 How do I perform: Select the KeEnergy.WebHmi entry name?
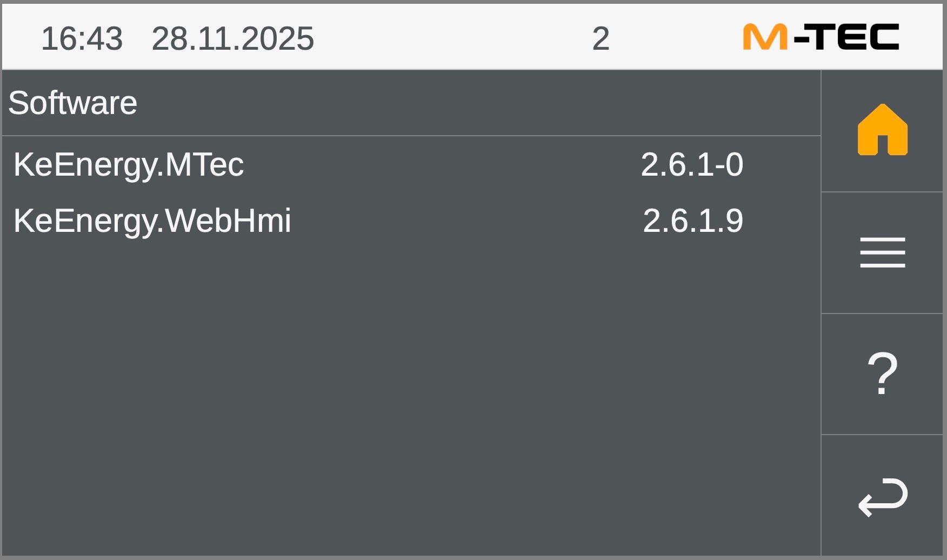pyautogui.click(x=152, y=221)
